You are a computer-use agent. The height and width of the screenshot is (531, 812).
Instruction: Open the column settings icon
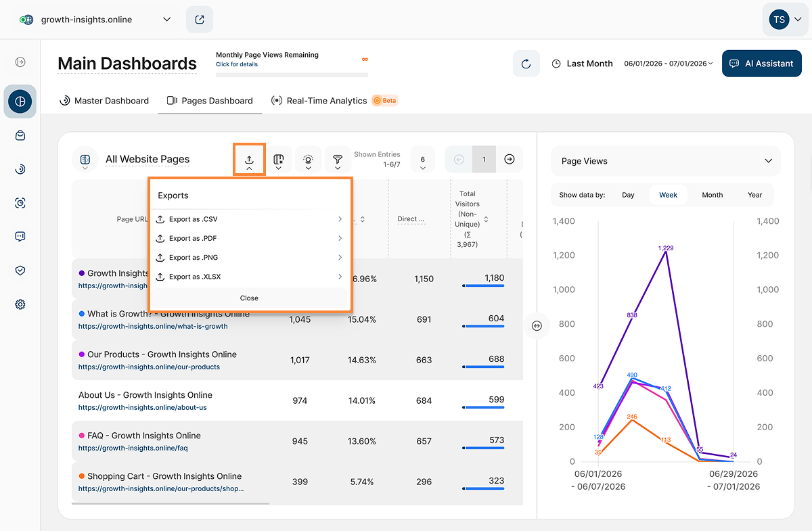(279, 160)
